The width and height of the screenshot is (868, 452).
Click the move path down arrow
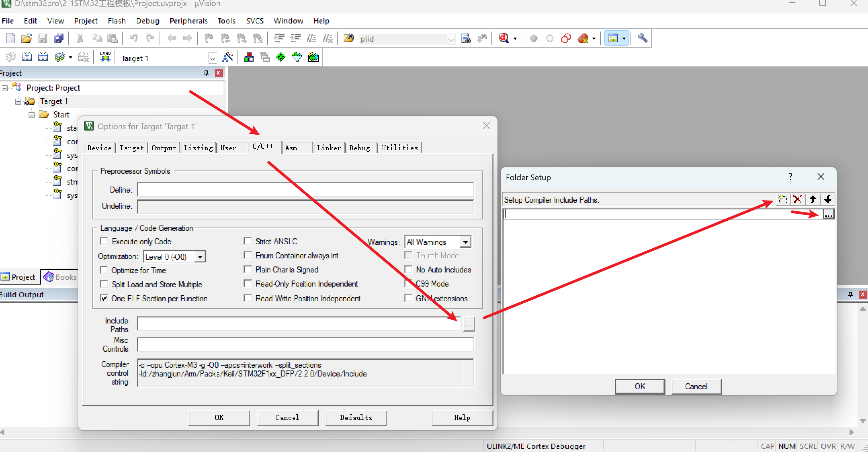[x=828, y=200]
